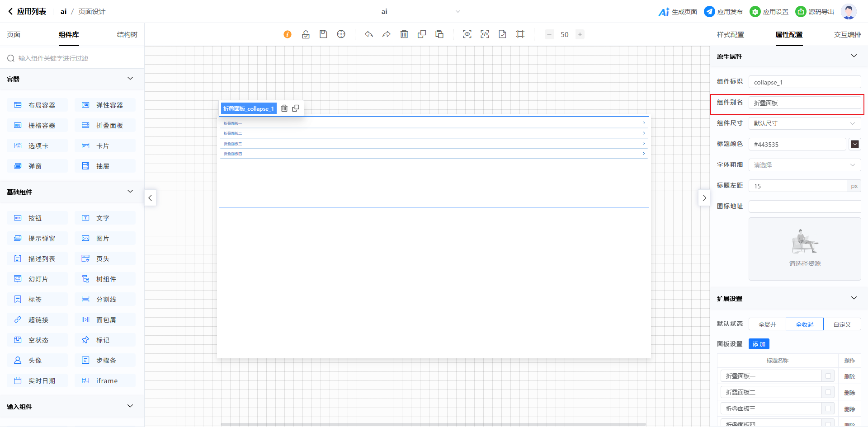Click the save icon in the toolbar

[x=323, y=34]
